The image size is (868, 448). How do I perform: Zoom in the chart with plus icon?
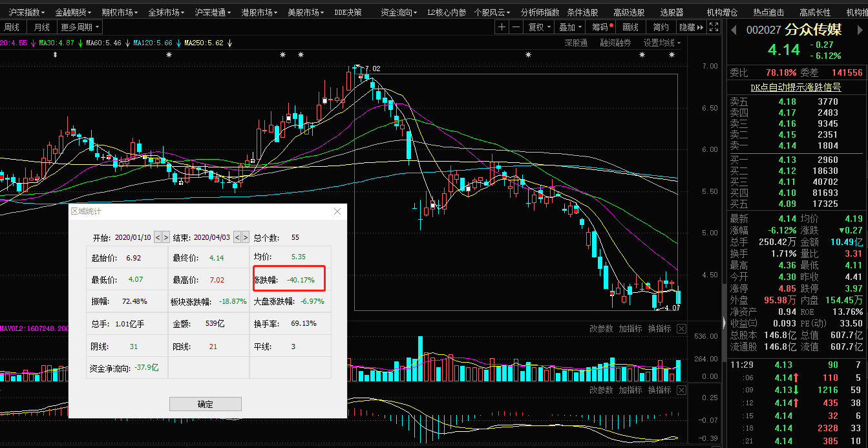(502, 27)
